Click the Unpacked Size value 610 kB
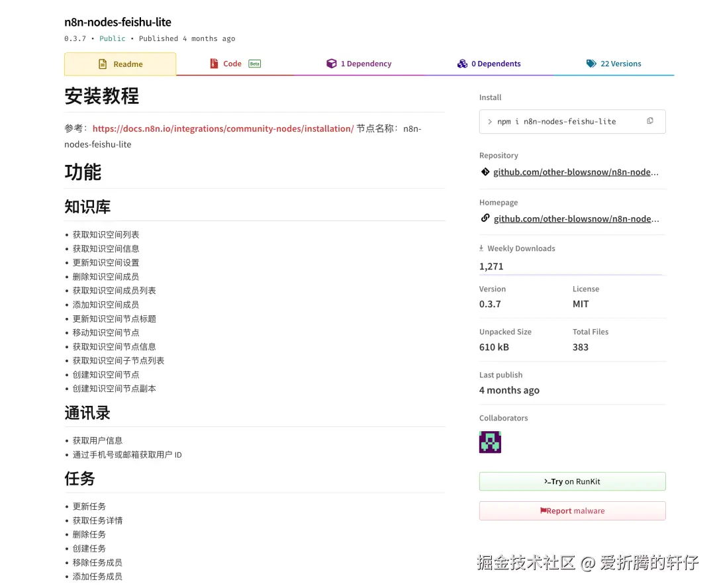The width and height of the screenshot is (715, 588). pyautogui.click(x=494, y=347)
